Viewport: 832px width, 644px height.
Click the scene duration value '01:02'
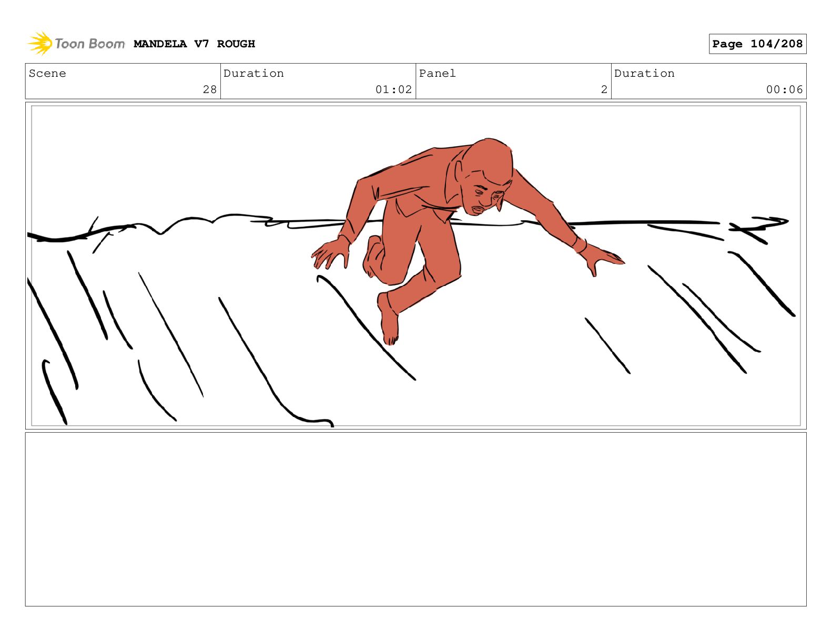tap(393, 90)
